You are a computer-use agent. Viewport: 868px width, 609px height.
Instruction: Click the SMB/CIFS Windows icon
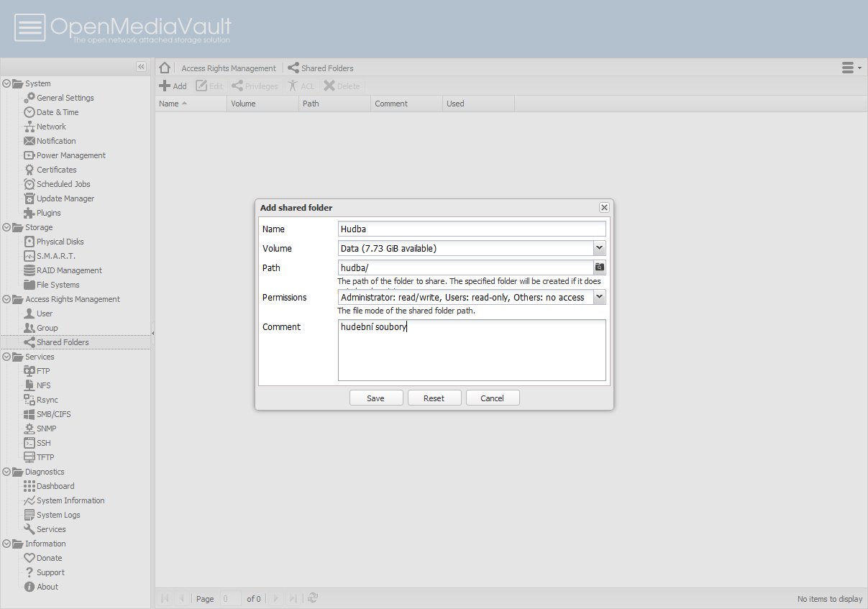(x=29, y=414)
